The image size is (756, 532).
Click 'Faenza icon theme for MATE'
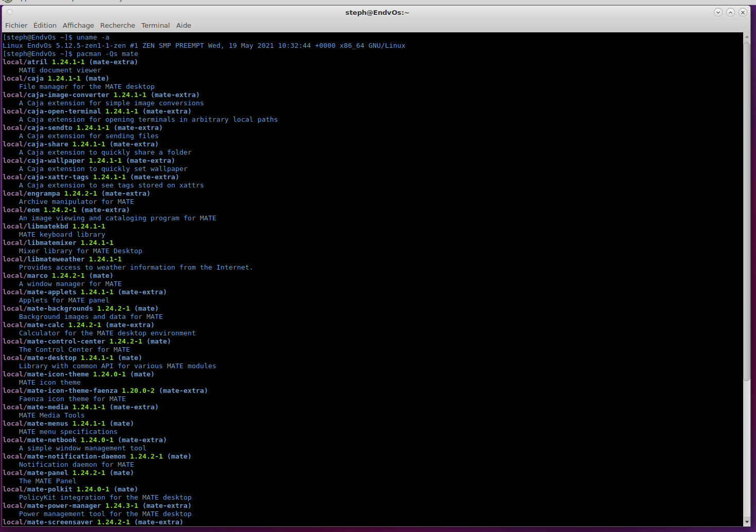(72, 399)
